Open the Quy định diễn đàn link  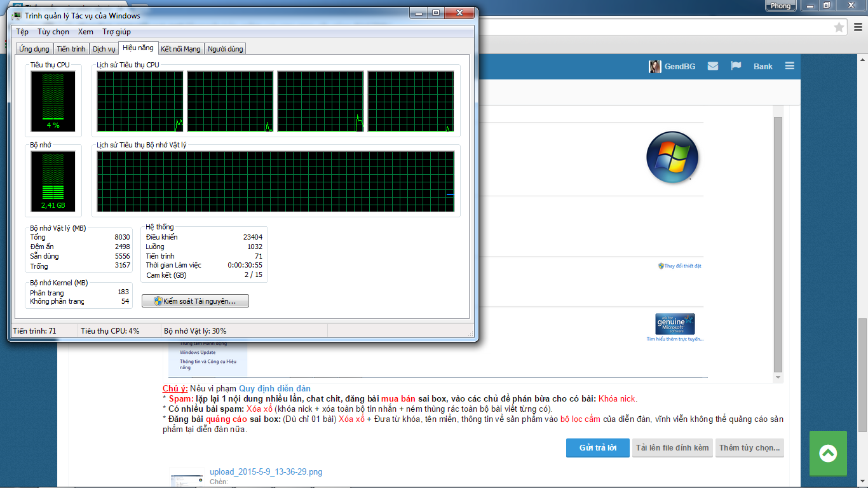click(275, 388)
